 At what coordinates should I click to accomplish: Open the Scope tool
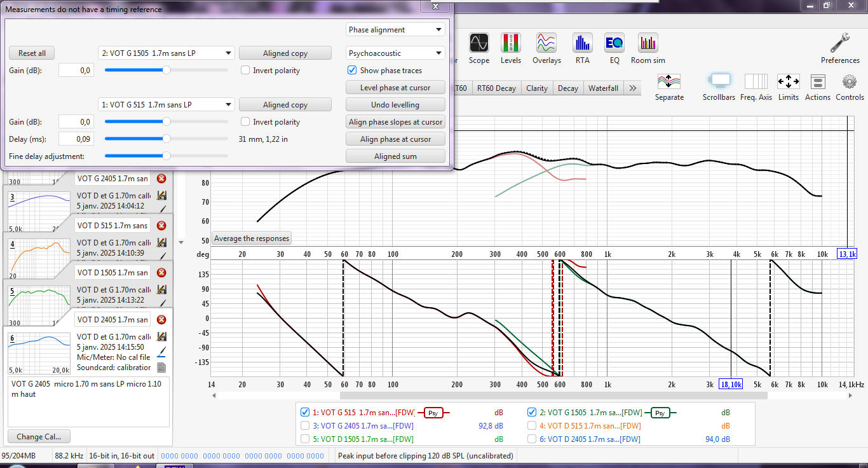pyautogui.click(x=478, y=43)
